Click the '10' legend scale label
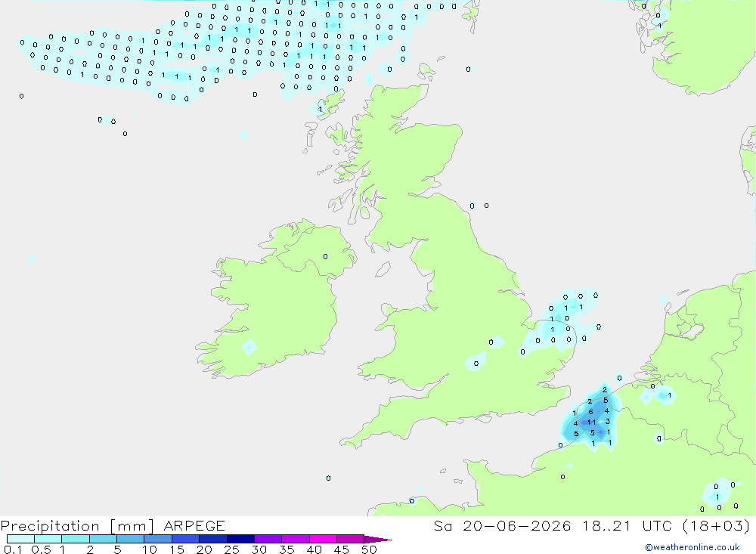This screenshot has width=756, height=554. pos(150,549)
